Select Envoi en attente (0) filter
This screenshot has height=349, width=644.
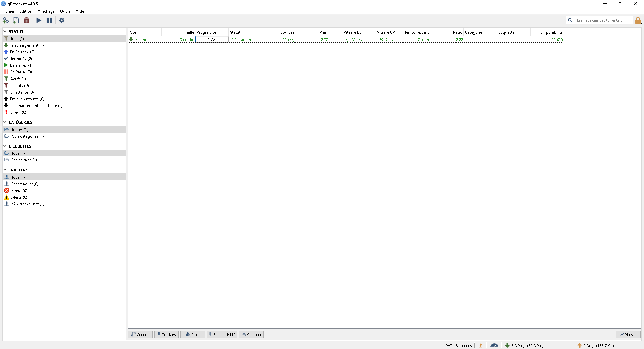point(64,99)
